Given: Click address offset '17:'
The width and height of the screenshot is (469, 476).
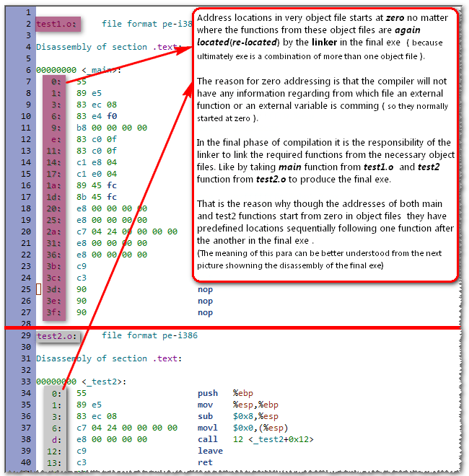Looking at the screenshot, I should click(54, 174).
